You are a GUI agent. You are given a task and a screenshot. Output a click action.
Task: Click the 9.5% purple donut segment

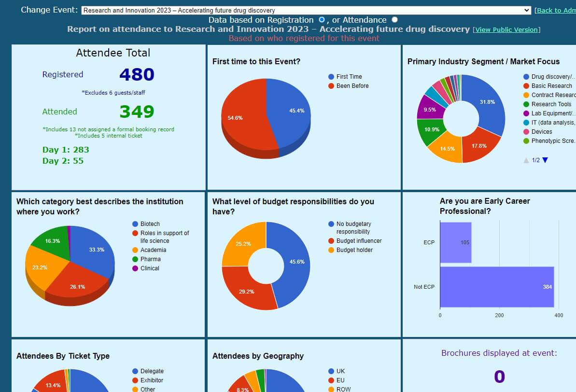pyautogui.click(x=431, y=110)
